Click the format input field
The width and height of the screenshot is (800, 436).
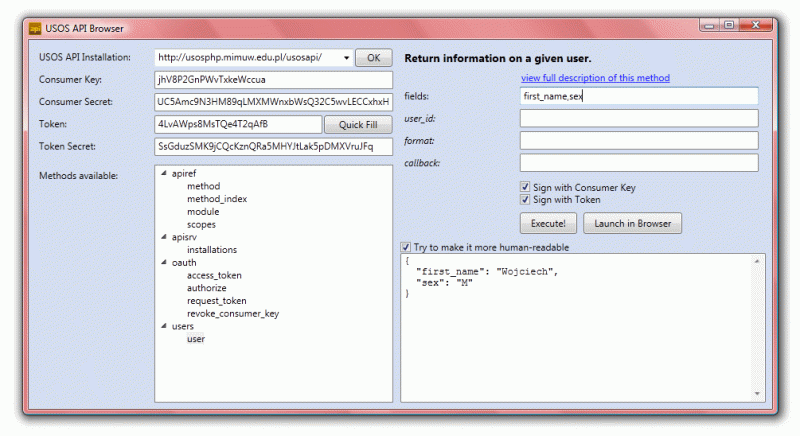(639, 141)
